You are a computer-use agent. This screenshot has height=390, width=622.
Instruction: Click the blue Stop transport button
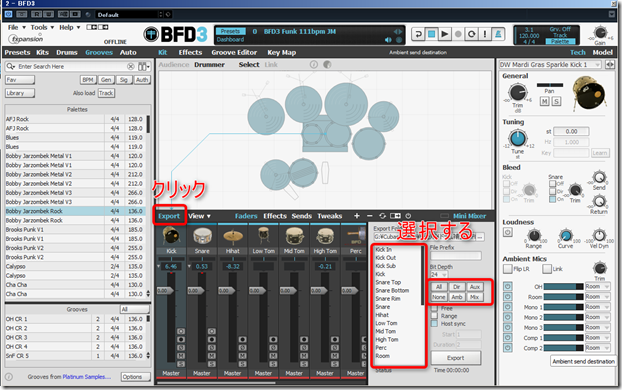[x=432, y=34]
